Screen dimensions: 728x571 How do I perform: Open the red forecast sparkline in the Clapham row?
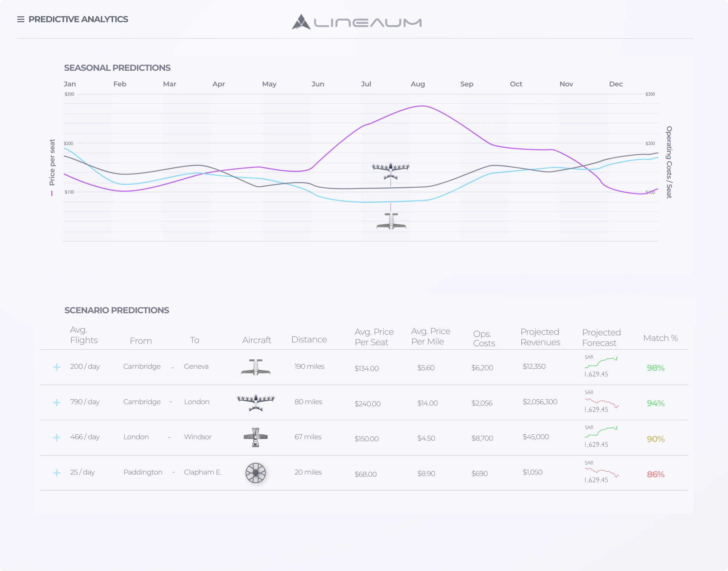tap(601, 472)
